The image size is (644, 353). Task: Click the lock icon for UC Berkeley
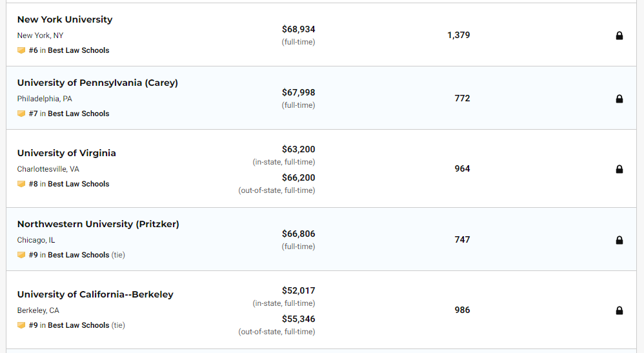pyautogui.click(x=619, y=310)
